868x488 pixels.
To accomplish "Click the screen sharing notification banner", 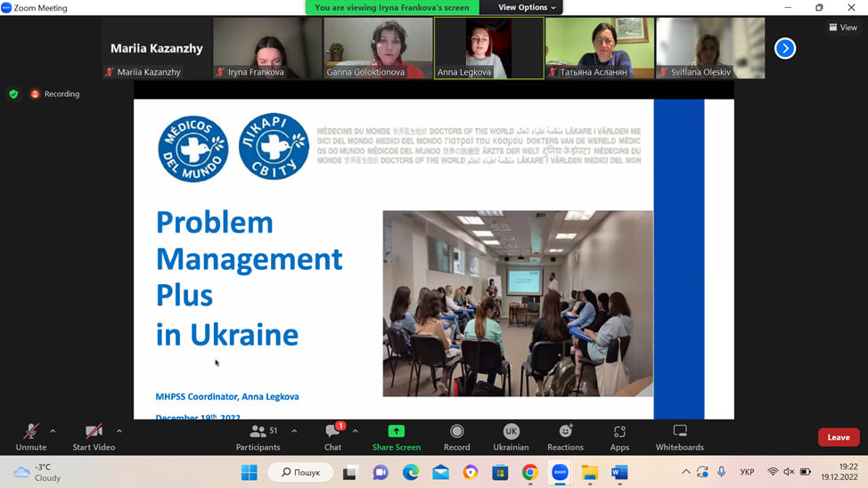I will [392, 7].
